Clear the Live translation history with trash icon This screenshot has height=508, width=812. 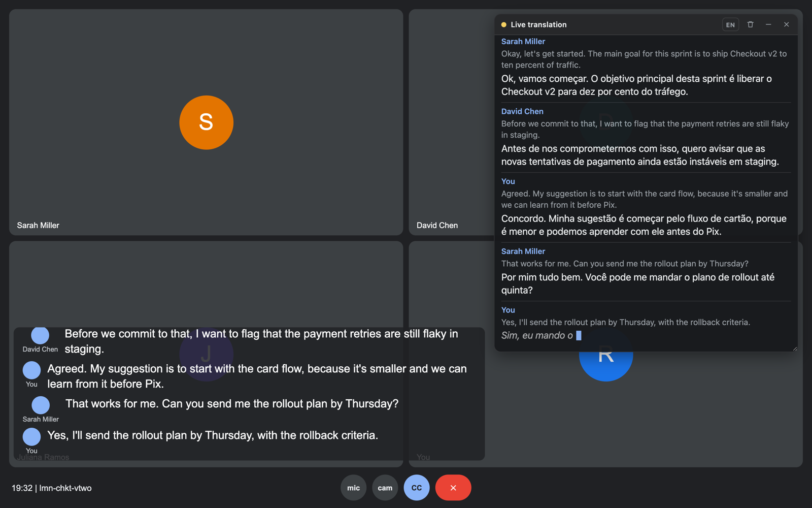click(x=750, y=24)
